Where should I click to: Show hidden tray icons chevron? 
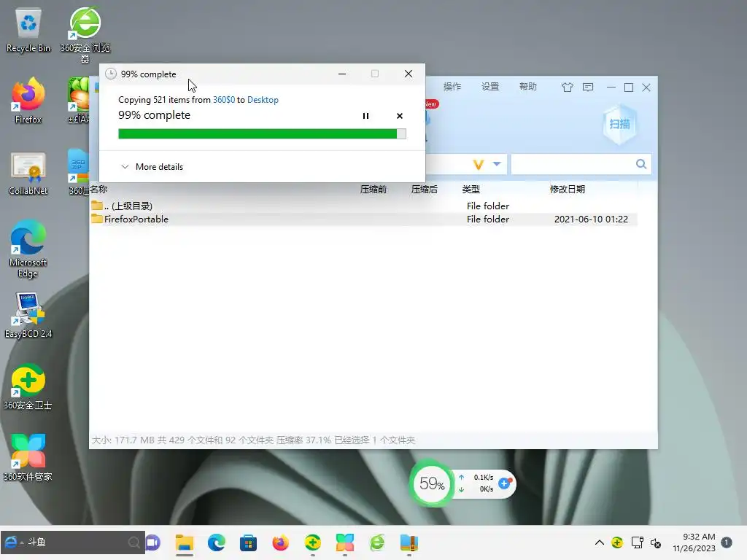[600, 542]
